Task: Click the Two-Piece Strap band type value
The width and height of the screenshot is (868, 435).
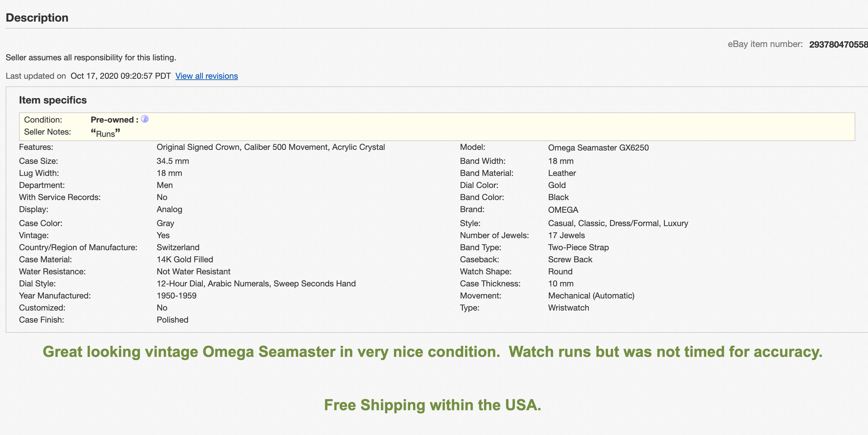Action: click(578, 247)
